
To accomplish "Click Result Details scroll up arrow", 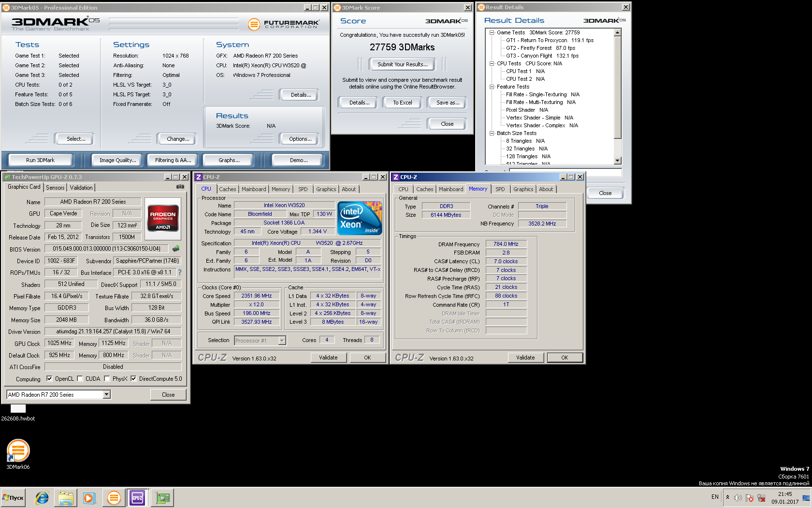I will click(617, 32).
